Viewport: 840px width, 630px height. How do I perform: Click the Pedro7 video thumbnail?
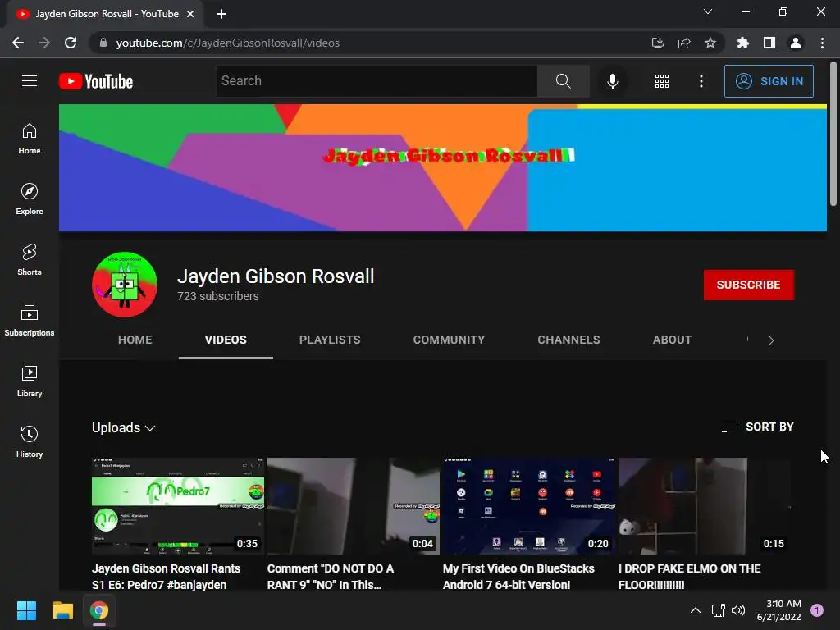178,505
